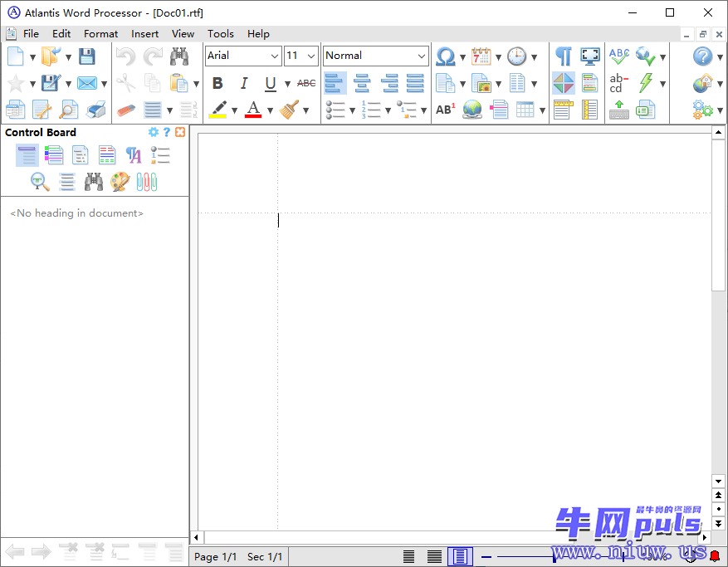Click the New Document icon
728x567 pixels.
point(15,56)
